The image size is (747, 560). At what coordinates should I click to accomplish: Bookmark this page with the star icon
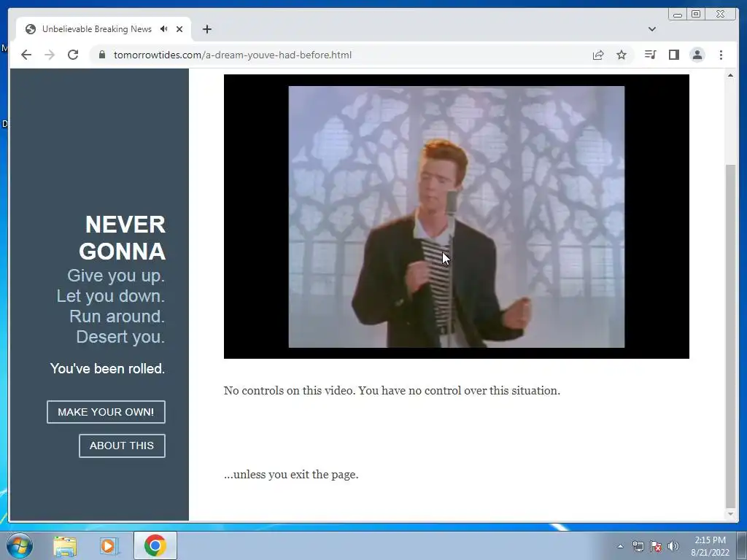click(622, 55)
